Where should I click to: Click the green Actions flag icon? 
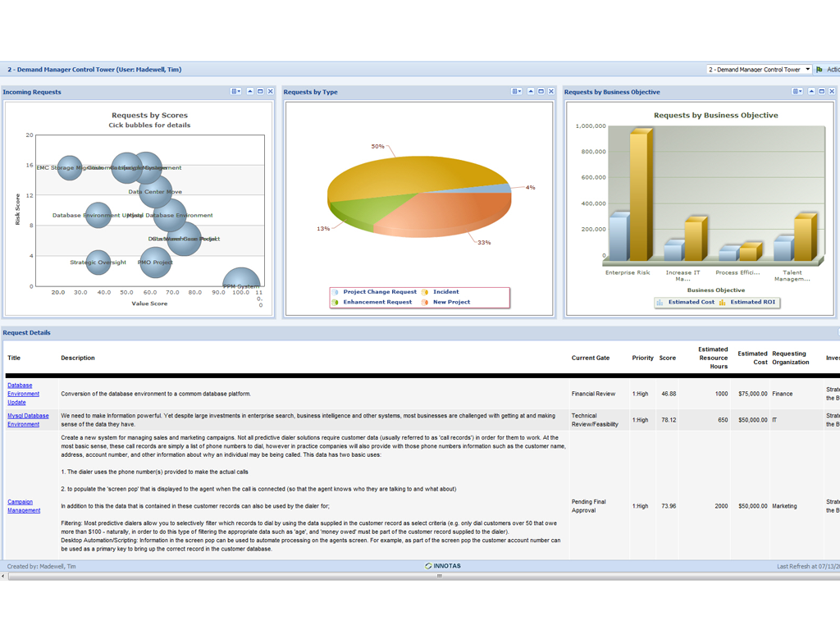point(819,70)
